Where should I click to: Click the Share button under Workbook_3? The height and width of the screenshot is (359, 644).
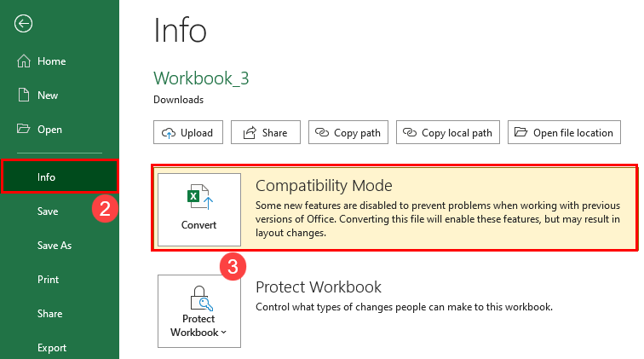265,132
